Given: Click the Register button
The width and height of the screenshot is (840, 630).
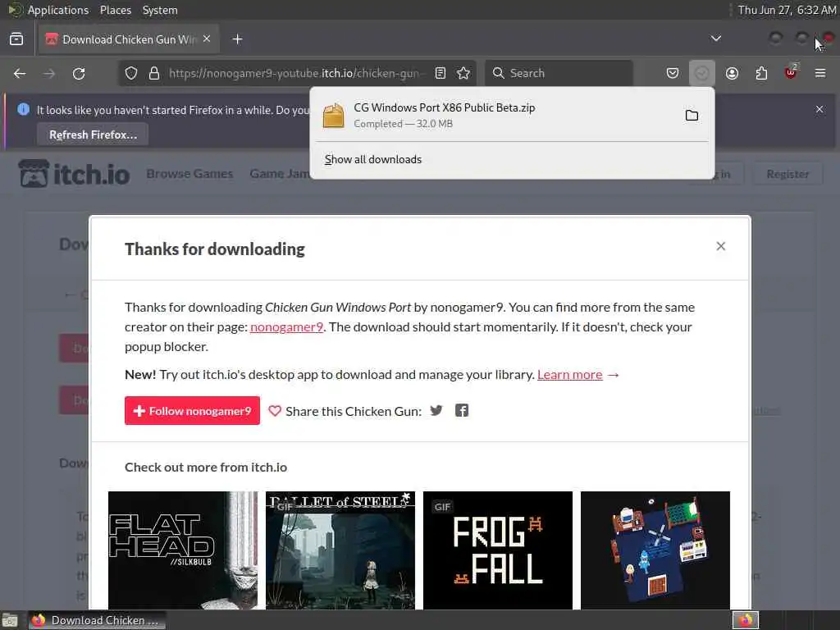Looking at the screenshot, I should coord(787,174).
